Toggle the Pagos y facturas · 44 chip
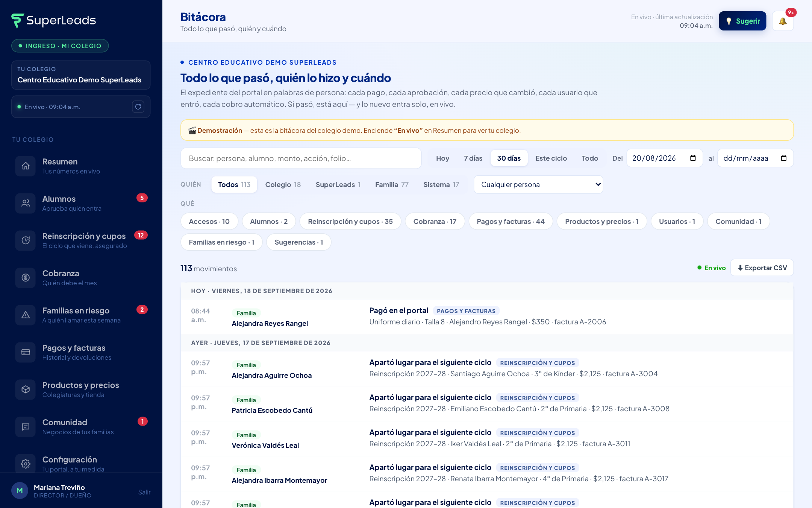 [511, 221]
